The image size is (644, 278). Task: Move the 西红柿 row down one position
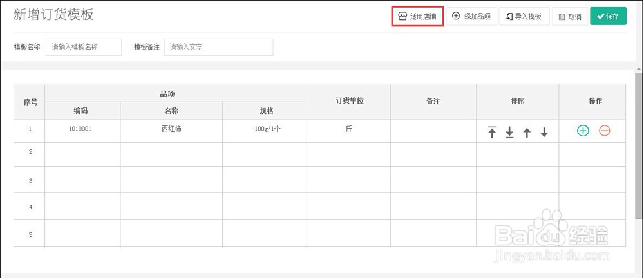(544, 132)
